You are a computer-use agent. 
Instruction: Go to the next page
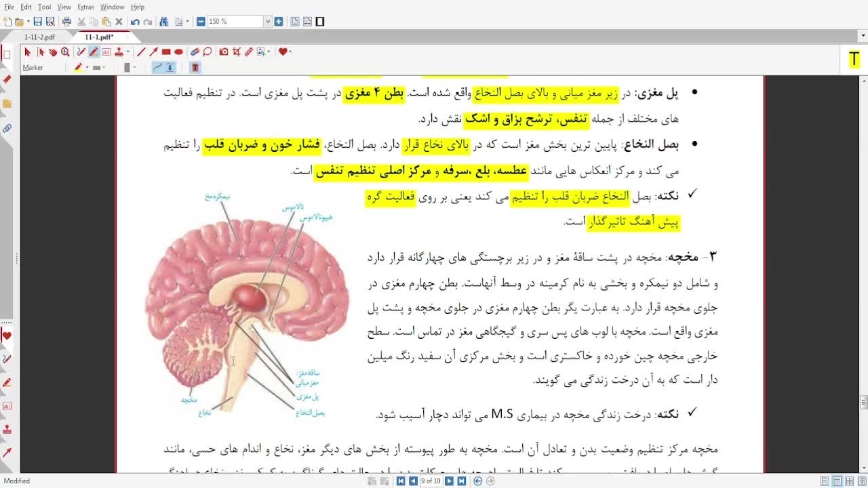(x=449, y=481)
